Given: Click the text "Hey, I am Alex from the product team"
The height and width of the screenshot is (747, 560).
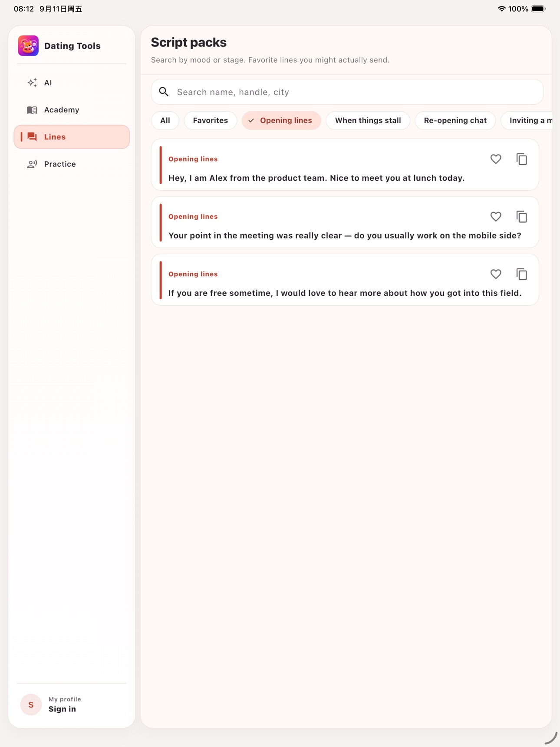Looking at the screenshot, I should (247, 178).
